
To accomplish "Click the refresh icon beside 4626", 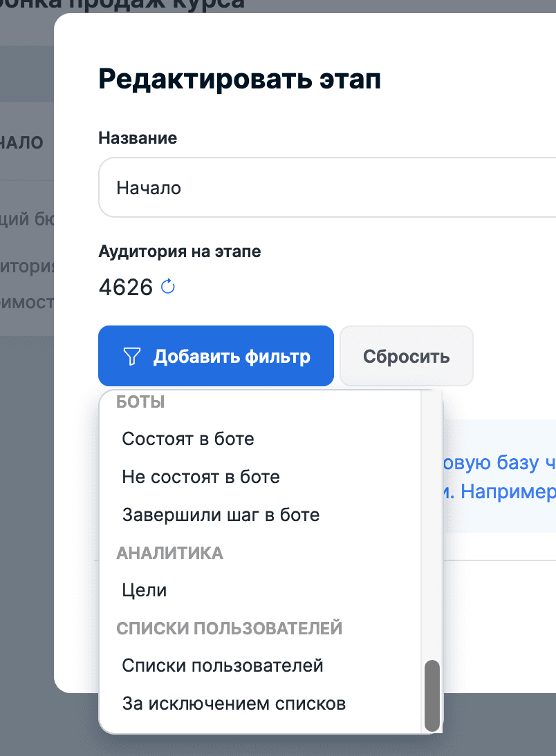I will [x=168, y=286].
